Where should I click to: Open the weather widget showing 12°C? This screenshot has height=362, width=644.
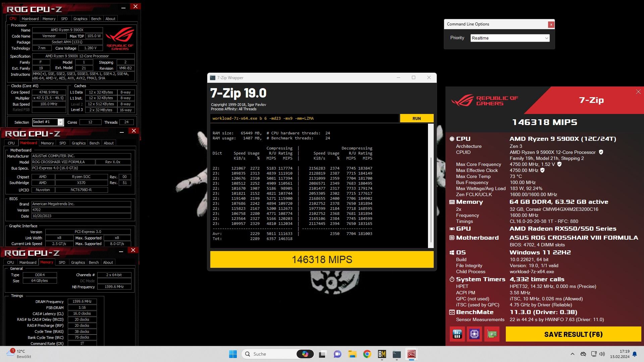coord(19,354)
